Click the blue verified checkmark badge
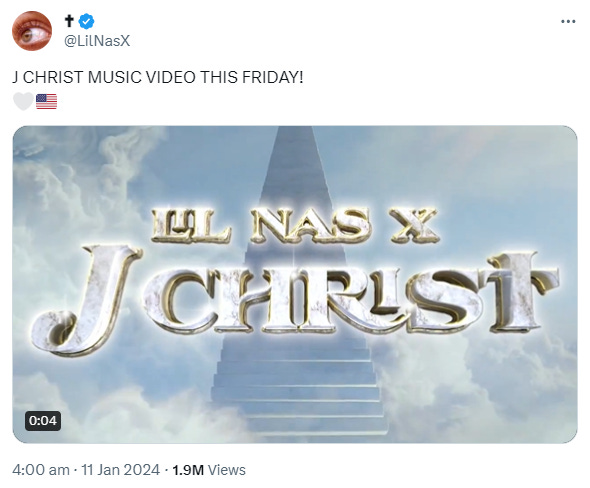The height and width of the screenshot is (488, 590). (86, 21)
